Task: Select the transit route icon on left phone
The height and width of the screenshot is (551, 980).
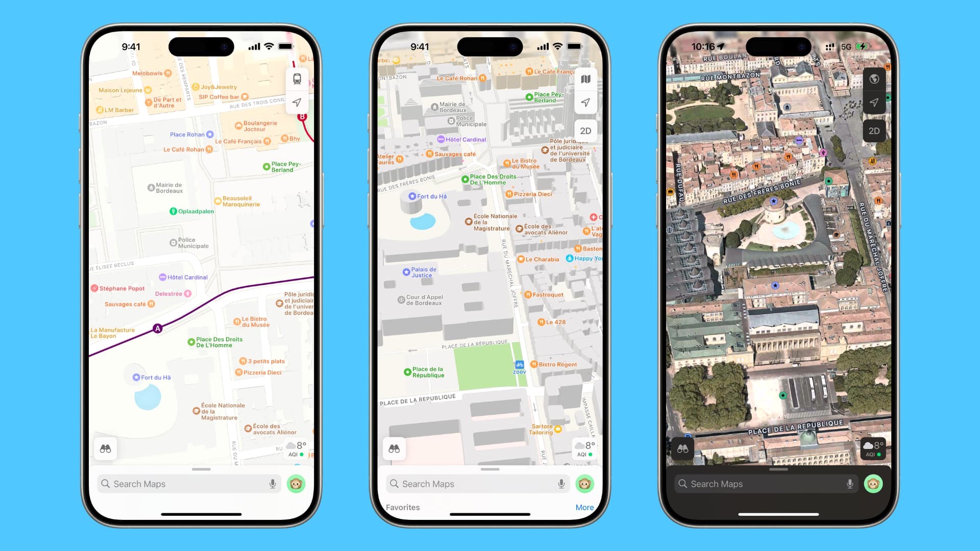Action: tap(297, 79)
